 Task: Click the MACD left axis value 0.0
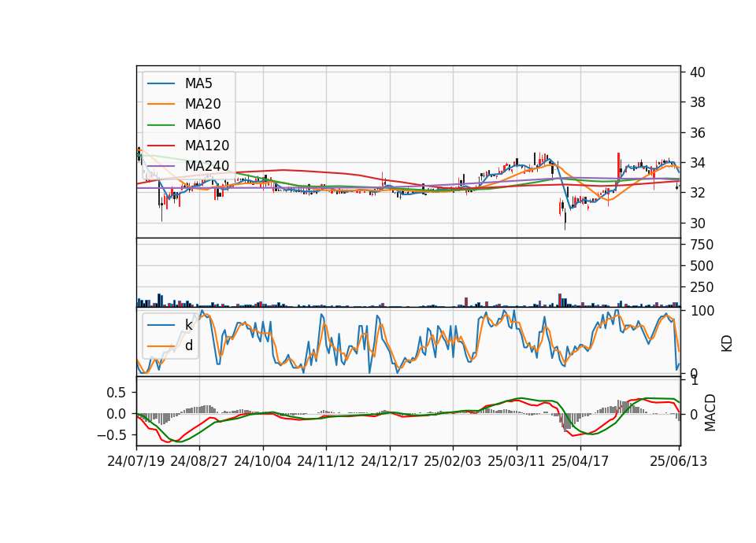(x=116, y=414)
